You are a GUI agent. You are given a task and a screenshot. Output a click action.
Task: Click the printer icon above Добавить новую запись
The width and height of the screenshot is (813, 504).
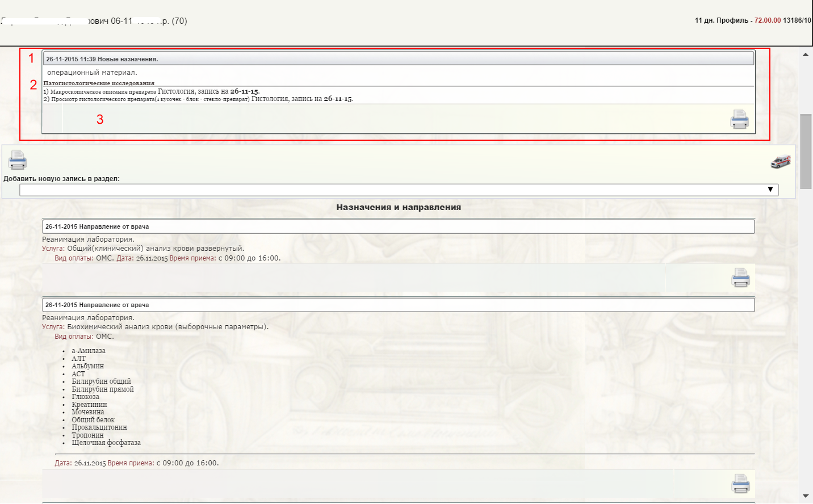coord(18,160)
